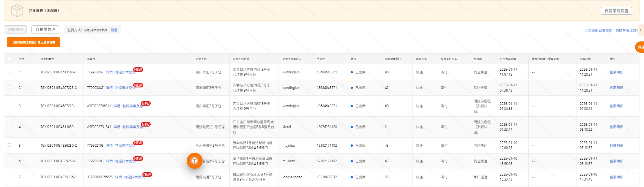Click 物流异常反馈 link in row 5
This screenshot has width=644, height=187.
coord(125,146)
